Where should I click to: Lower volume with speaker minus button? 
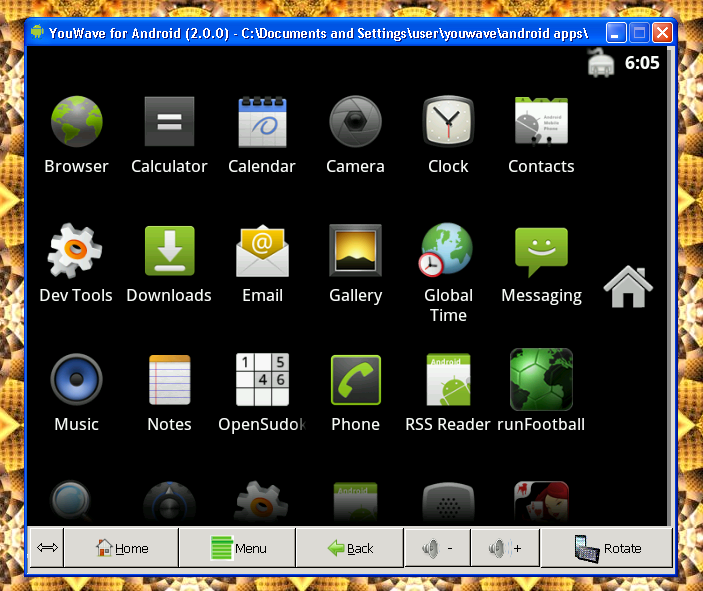click(x=438, y=548)
